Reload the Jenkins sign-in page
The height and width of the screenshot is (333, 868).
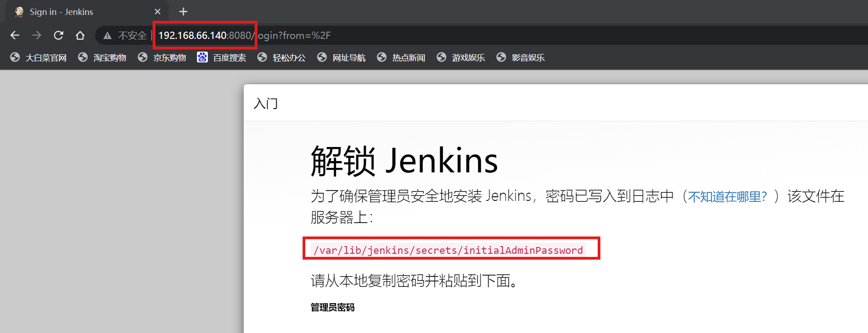(x=58, y=35)
